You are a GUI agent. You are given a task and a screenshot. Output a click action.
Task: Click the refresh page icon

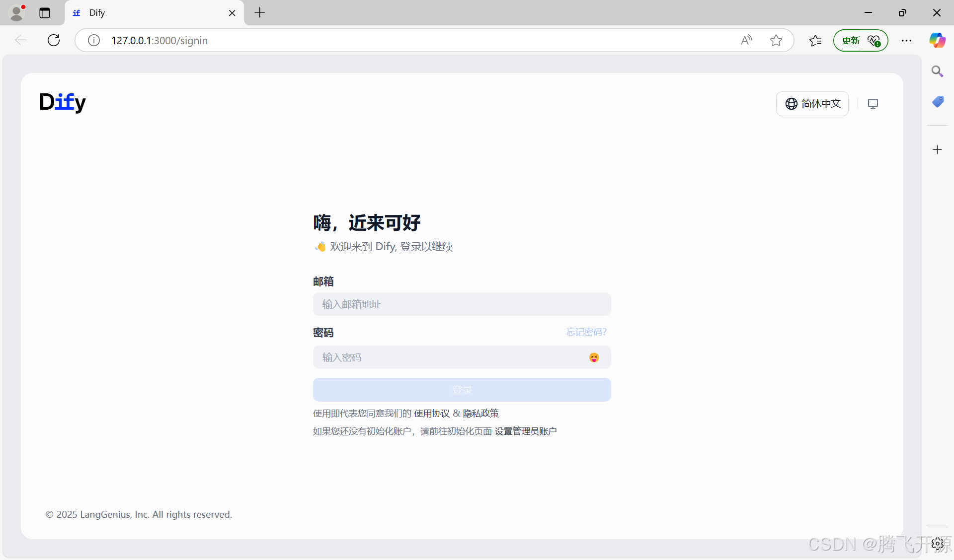pyautogui.click(x=53, y=40)
